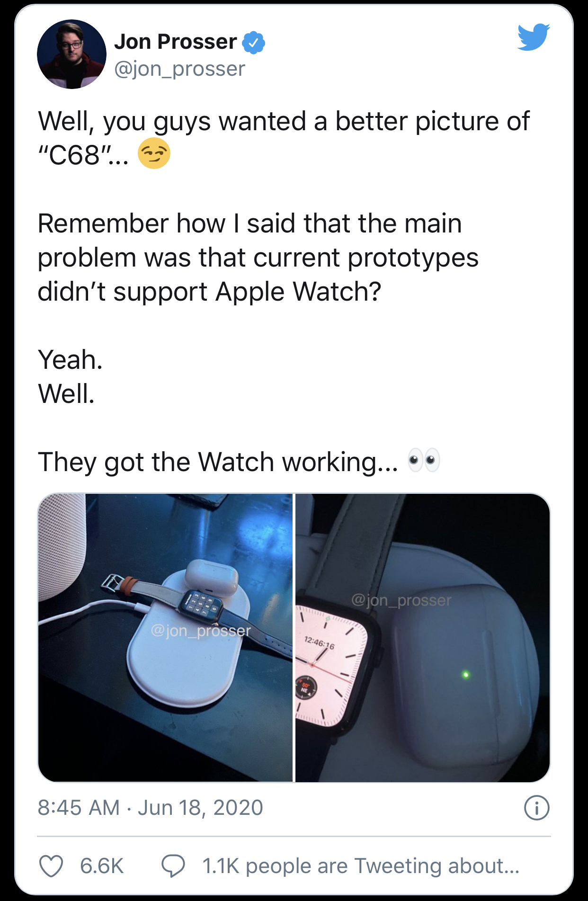Image resolution: width=588 pixels, height=901 pixels.
Task: Click the 6.6K likes count
Action: tap(102, 866)
